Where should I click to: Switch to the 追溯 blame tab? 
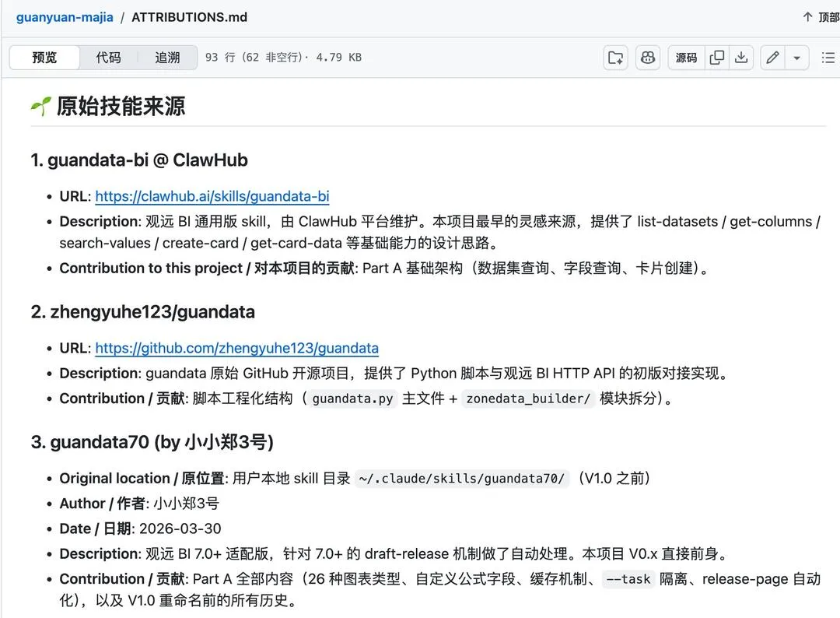pyautogui.click(x=168, y=58)
